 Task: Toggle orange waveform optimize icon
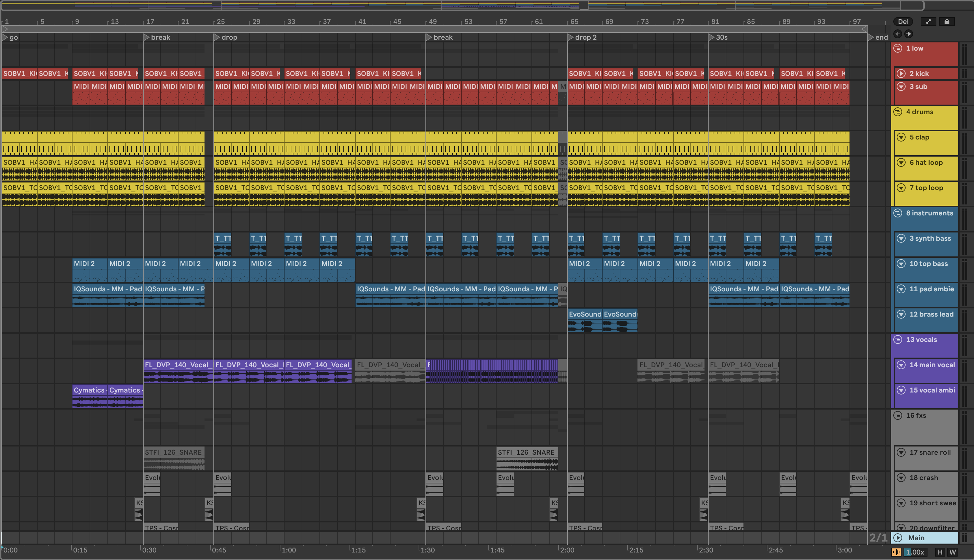[896, 552]
